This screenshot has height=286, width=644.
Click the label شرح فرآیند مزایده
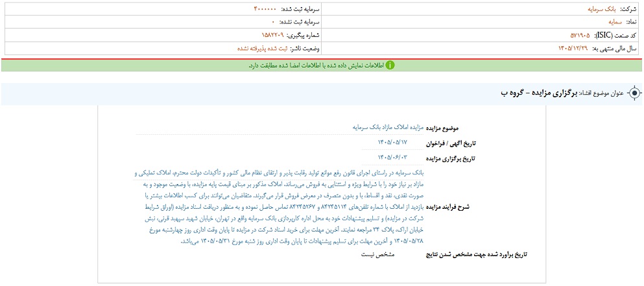tap(447, 207)
